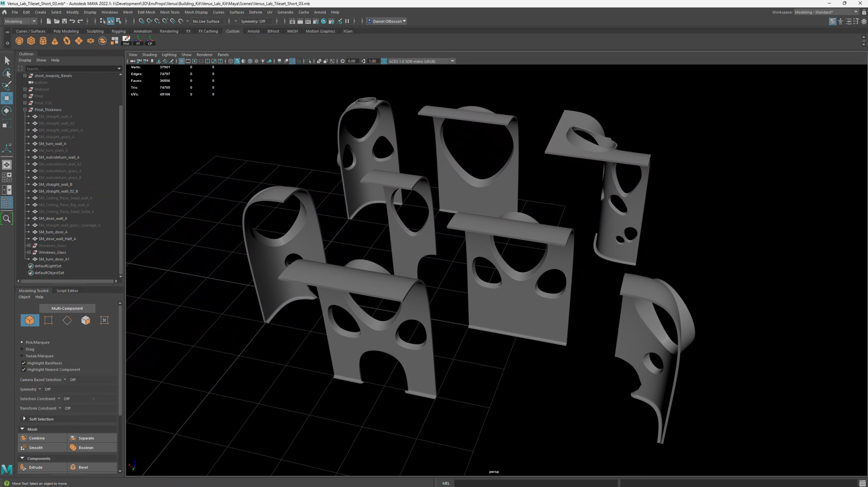Select the Rotate tool in toolbox
The image size is (868, 487).
(x=6, y=111)
